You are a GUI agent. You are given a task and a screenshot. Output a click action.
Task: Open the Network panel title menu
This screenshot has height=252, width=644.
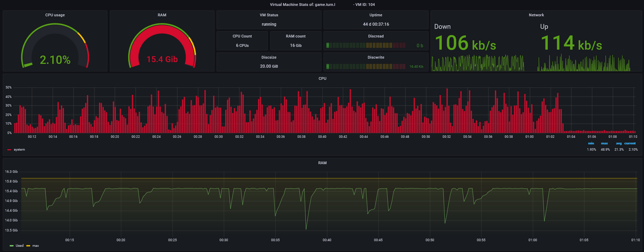[536, 15]
